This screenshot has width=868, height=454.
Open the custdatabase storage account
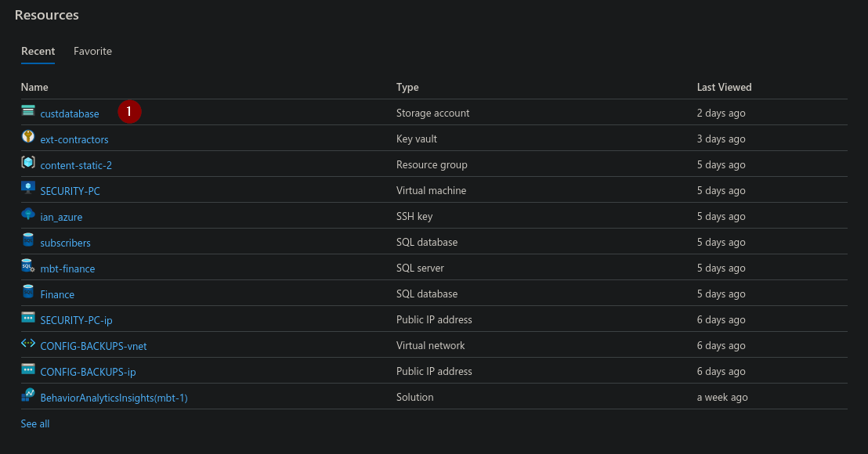[70, 113]
